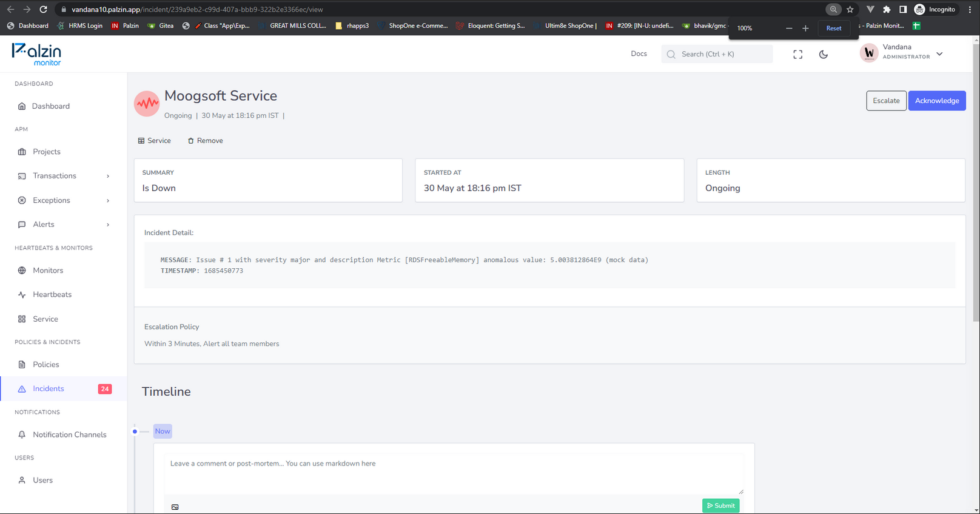Click the Incidents 24 count badge
Image resolution: width=980 pixels, height=514 pixels.
tap(105, 389)
